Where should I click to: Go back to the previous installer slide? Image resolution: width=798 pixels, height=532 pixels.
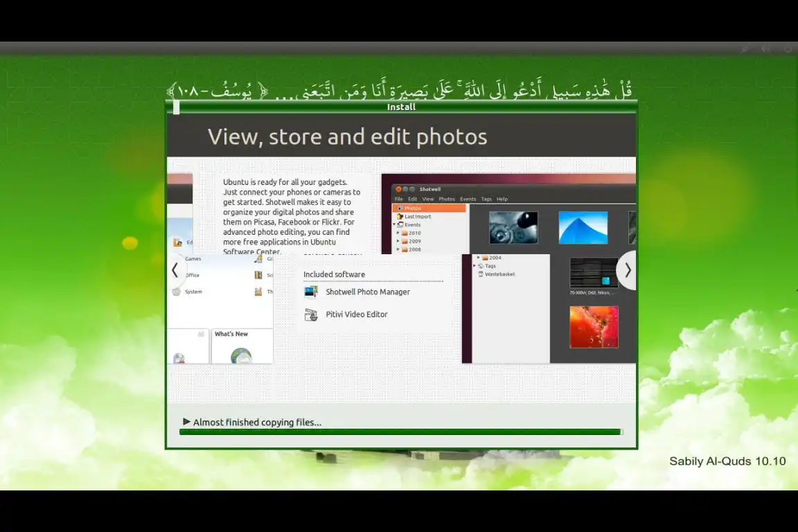(175, 270)
